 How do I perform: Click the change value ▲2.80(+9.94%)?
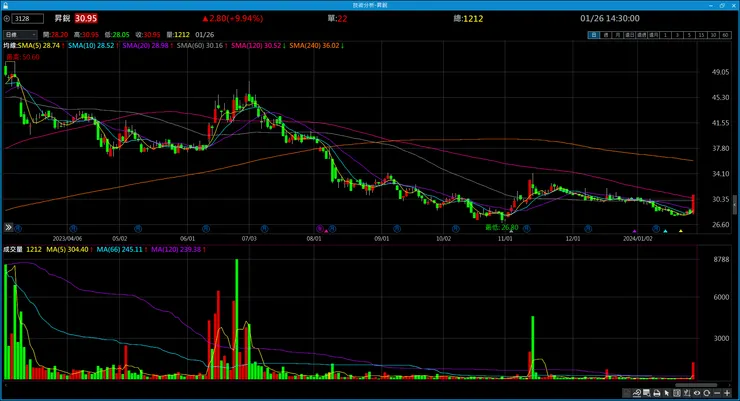[x=233, y=18]
